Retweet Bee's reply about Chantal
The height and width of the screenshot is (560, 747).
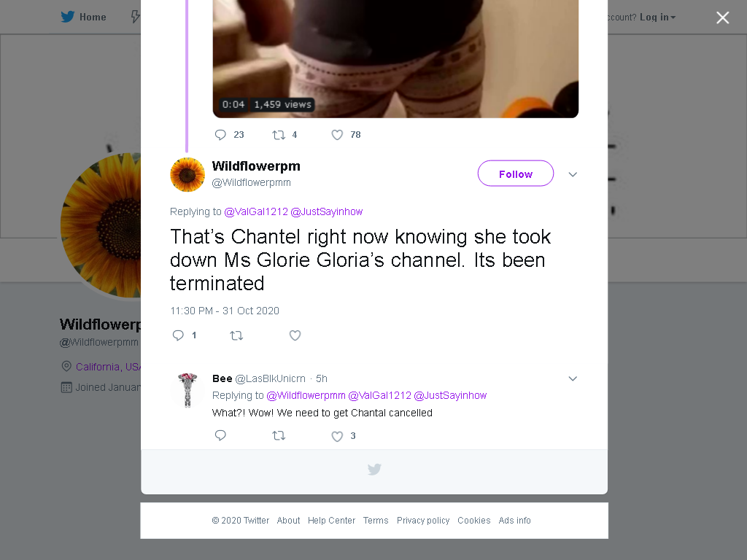[279, 436]
